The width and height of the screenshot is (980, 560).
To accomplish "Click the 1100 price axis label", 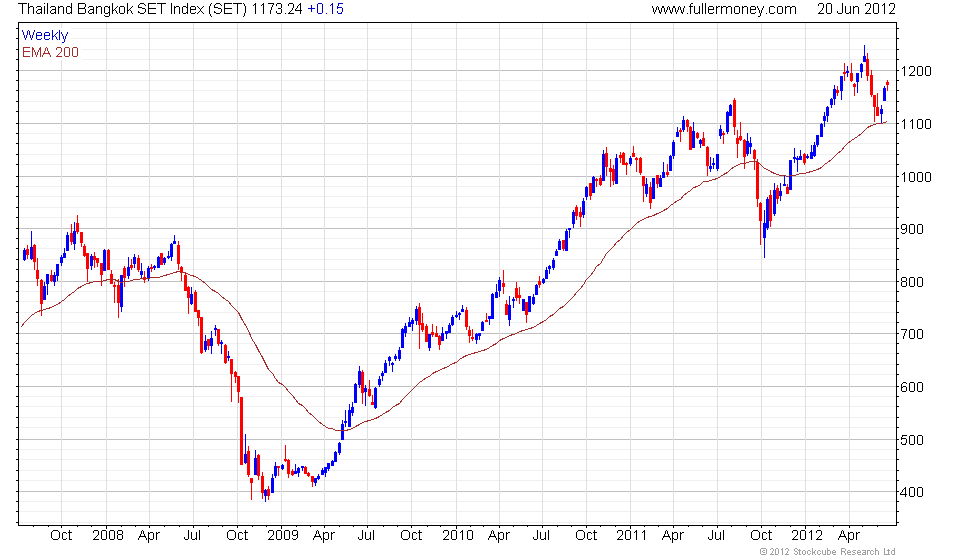I will (x=916, y=124).
